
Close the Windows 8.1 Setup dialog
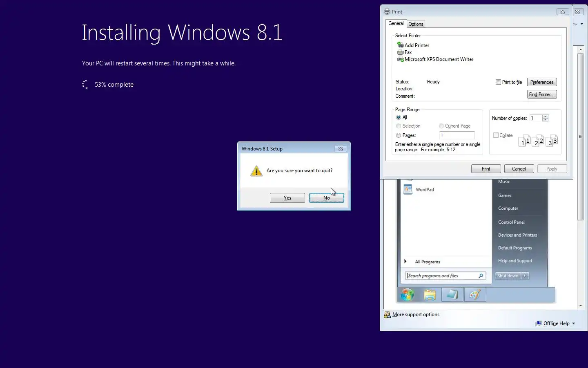[341, 148]
